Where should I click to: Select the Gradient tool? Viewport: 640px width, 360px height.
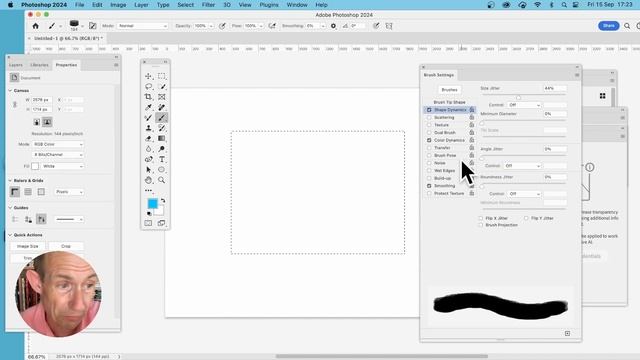pyautogui.click(x=162, y=138)
